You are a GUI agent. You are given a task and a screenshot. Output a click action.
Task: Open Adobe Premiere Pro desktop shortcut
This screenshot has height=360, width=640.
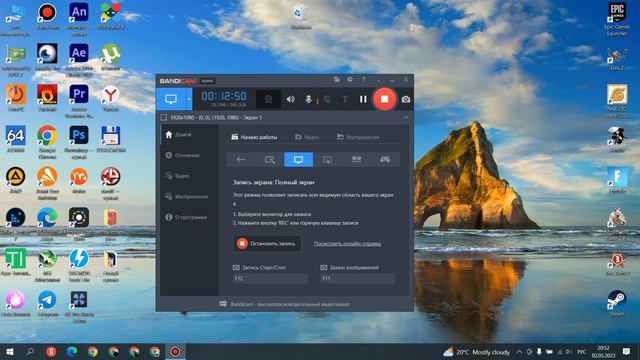(79, 94)
